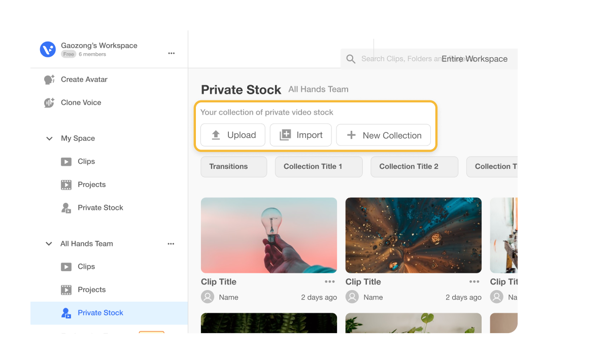The height and width of the screenshot is (364, 609).
Task: Select the Create Avatar icon
Action: click(48, 79)
